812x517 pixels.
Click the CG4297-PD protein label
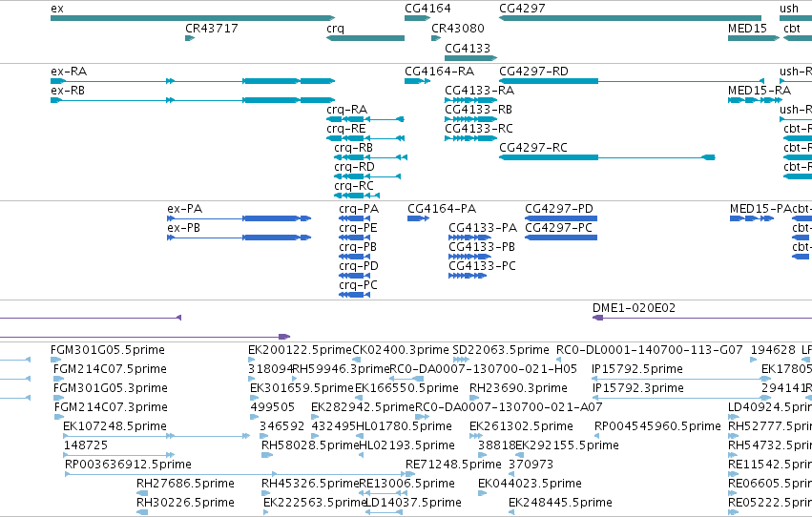coord(559,209)
